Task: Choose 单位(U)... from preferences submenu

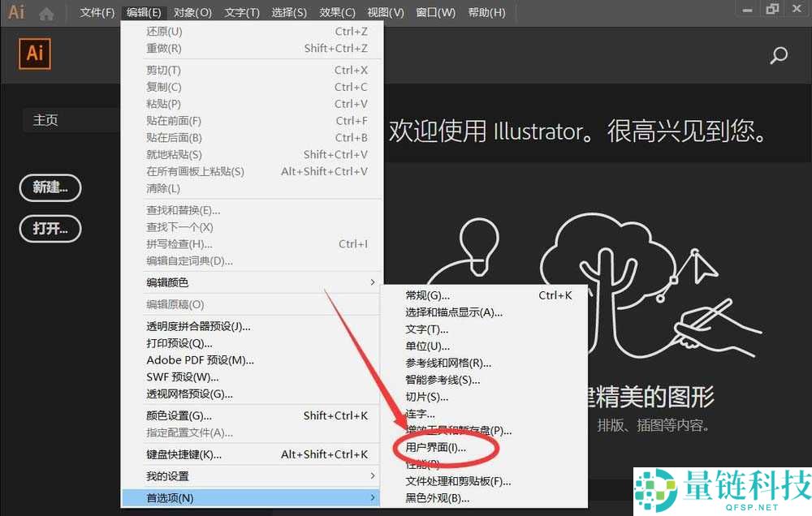Action: [427, 346]
